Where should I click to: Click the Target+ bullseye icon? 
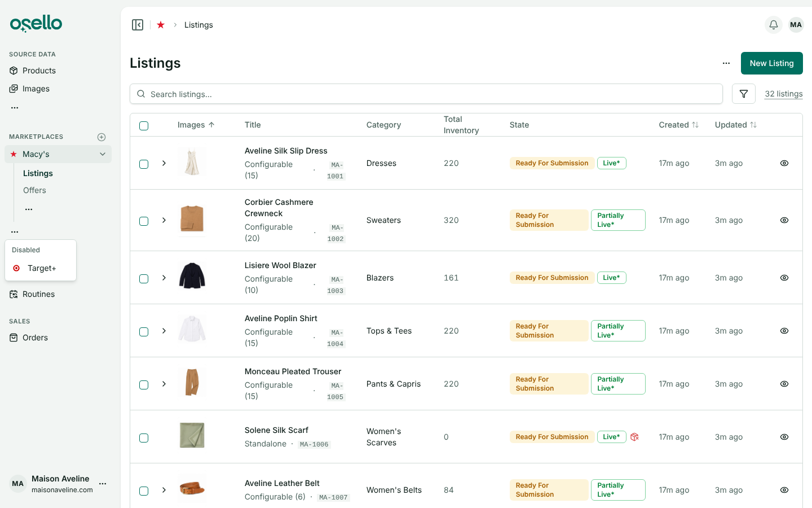click(x=16, y=268)
